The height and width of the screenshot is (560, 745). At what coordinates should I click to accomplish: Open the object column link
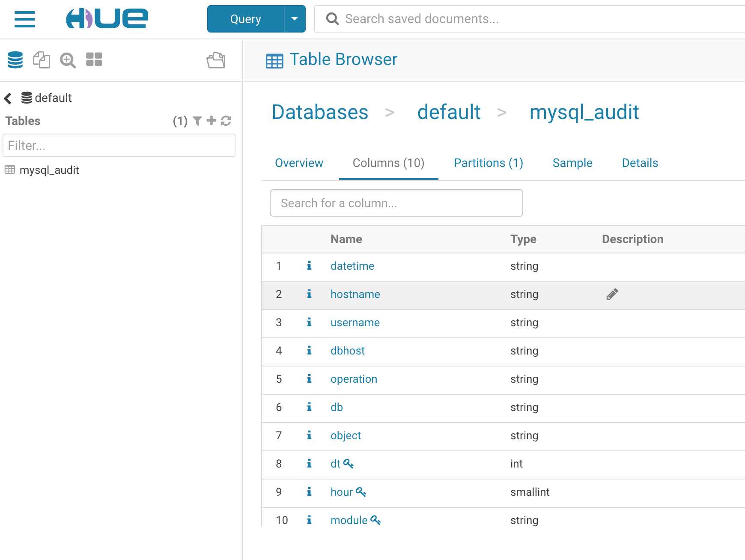click(346, 436)
